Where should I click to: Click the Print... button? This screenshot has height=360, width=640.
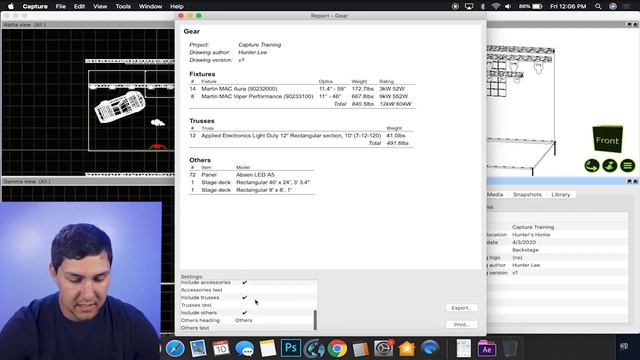tap(462, 324)
